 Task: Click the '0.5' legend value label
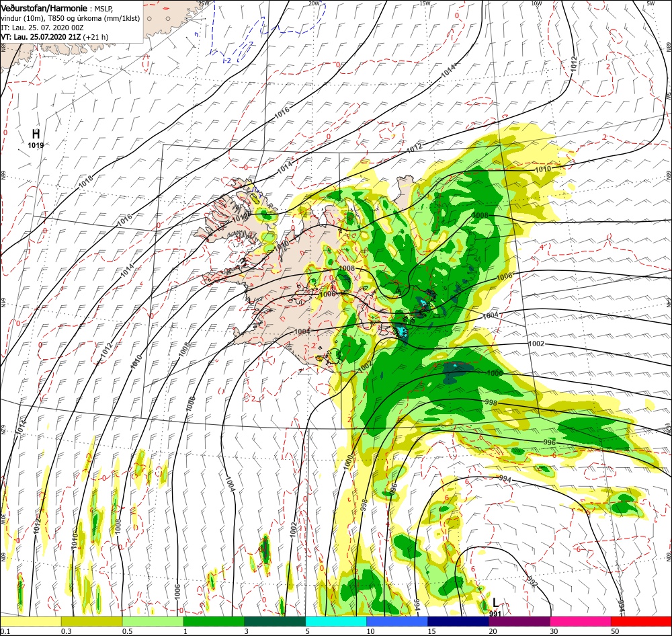point(127,631)
